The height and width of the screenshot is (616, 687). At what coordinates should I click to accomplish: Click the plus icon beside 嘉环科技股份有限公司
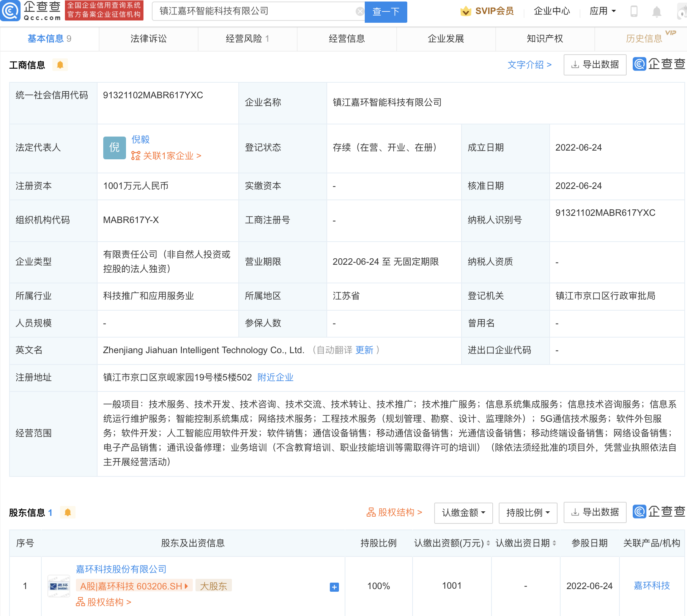(x=334, y=587)
